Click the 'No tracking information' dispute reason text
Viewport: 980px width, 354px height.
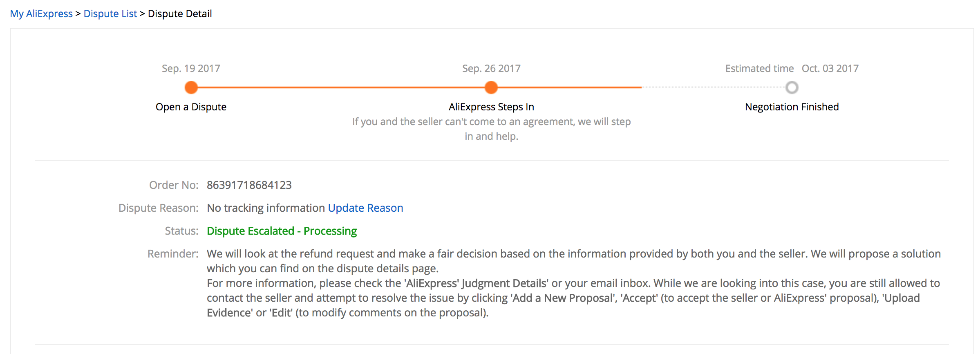(265, 208)
